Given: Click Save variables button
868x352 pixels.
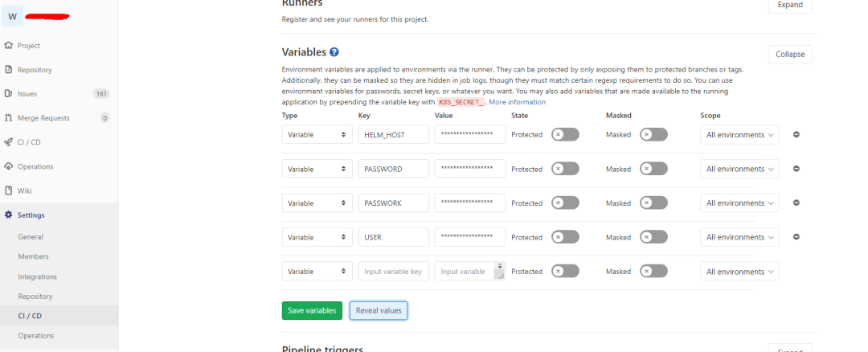Looking at the screenshot, I should [312, 310].
